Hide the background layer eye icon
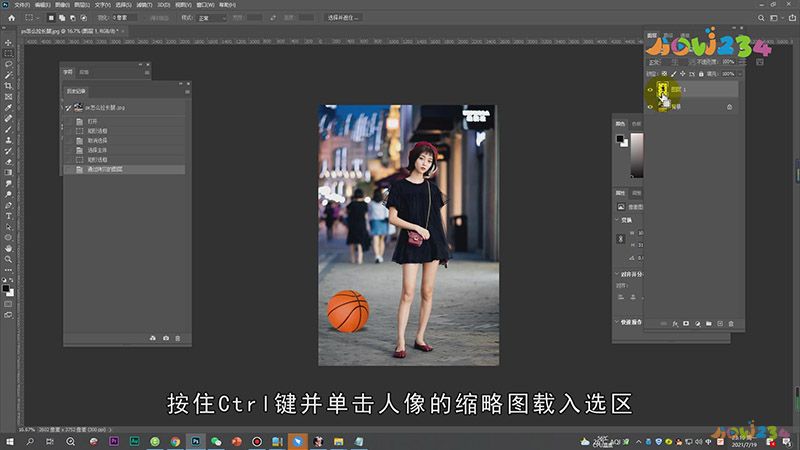This screenshot has width=800, height=450. pyautogui.click(x=650, y=107)
